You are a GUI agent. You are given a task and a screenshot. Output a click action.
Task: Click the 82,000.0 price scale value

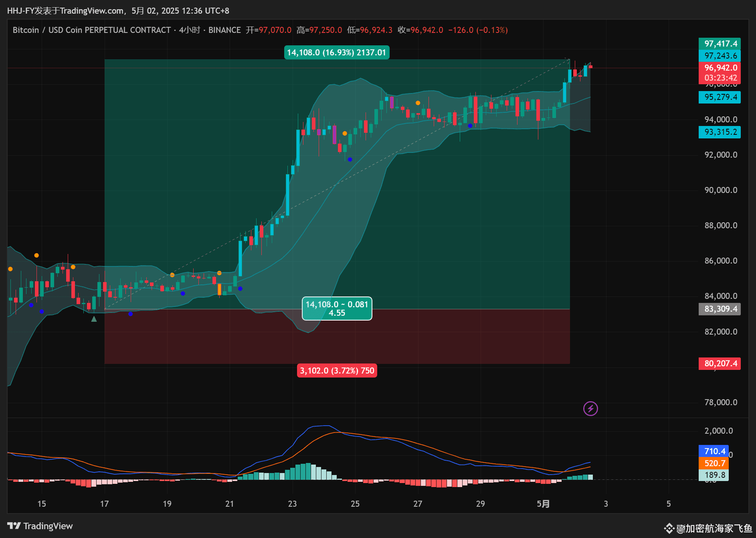point(721,332)
